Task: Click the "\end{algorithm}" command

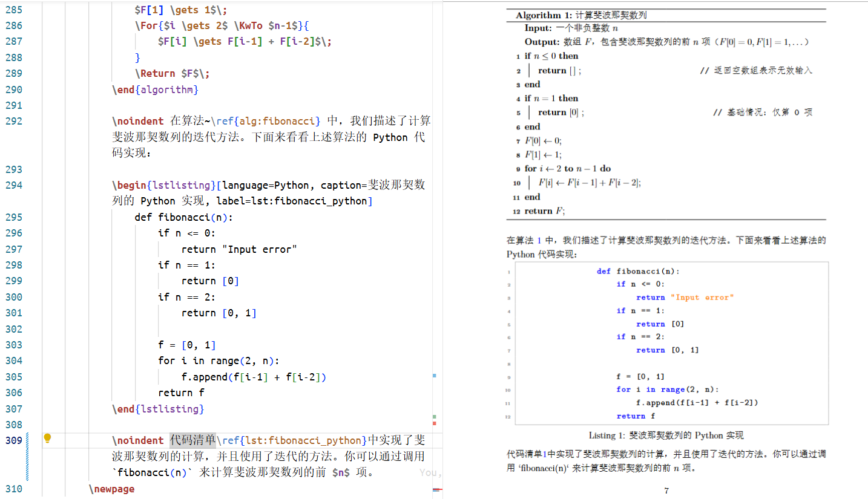Action: [155, 90]
